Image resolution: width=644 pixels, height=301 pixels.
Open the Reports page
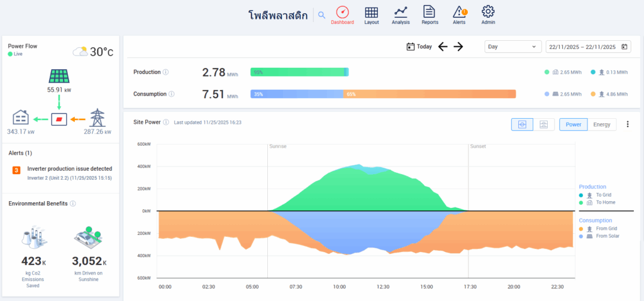click(x=430, y=14)
